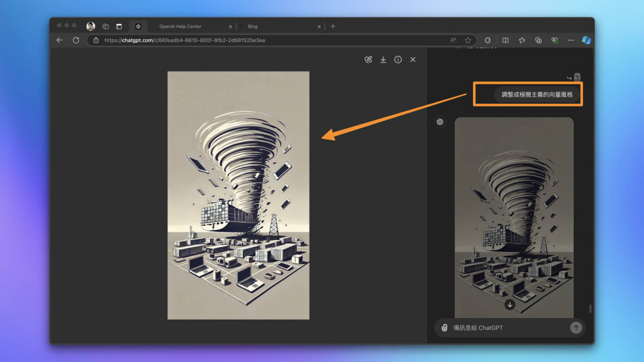Open the Edge workspaces icon
Screen dimensions: 644x362
[x=106, y=26]
